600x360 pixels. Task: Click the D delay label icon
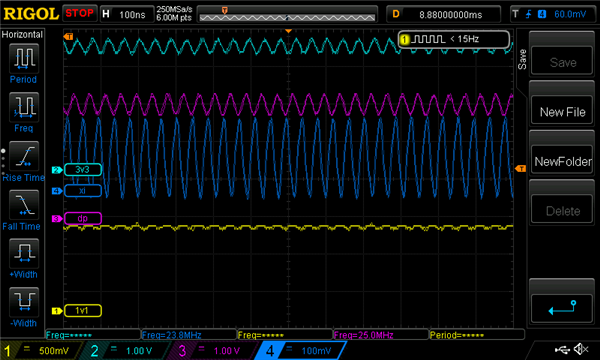pyautogui.click(x=396, y=14)
